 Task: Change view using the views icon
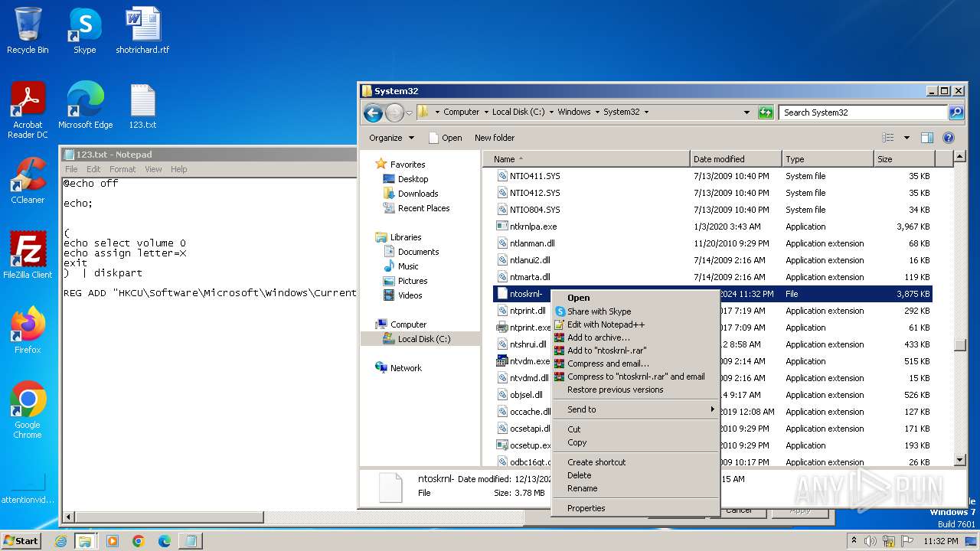[x=888, y=138]
